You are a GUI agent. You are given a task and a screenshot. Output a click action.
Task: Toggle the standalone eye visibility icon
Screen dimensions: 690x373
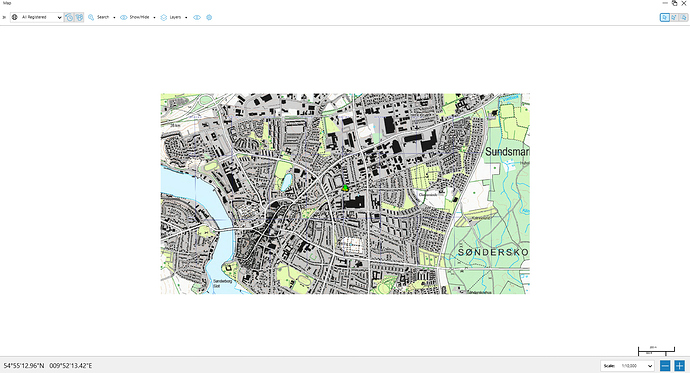pyautogui.click(x=197, y=18)
